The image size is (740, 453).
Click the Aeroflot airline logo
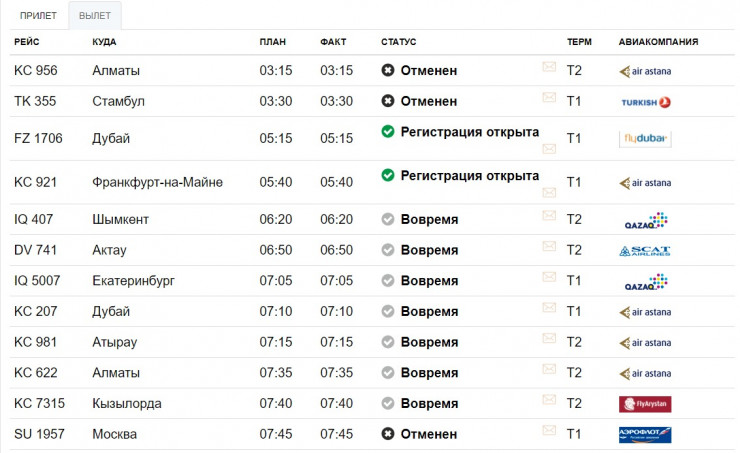click(x=645, y=435)
